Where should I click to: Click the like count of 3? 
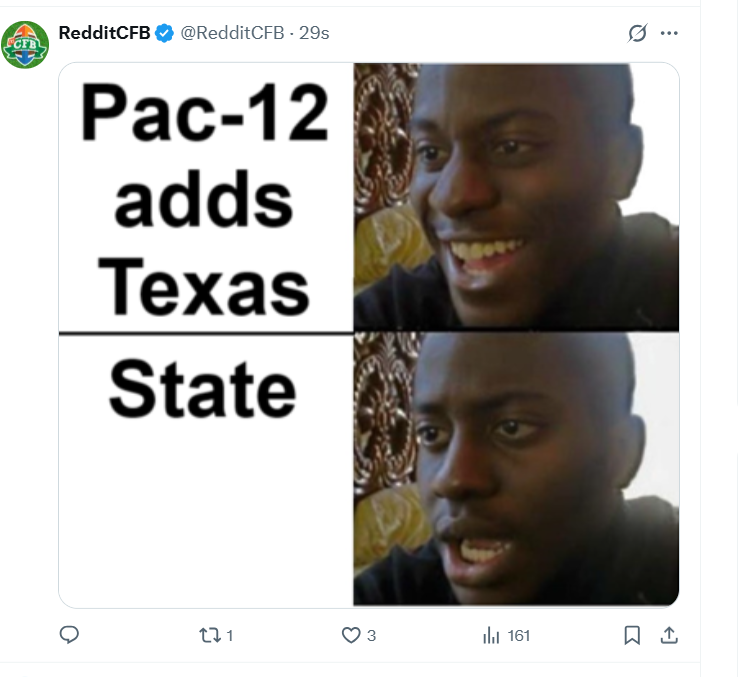click(371, 636)
